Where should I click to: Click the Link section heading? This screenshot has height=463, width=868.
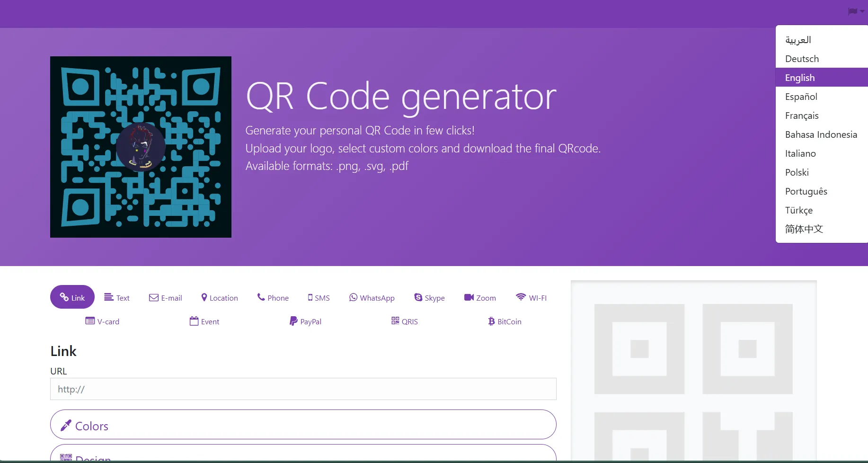(63, 351)
